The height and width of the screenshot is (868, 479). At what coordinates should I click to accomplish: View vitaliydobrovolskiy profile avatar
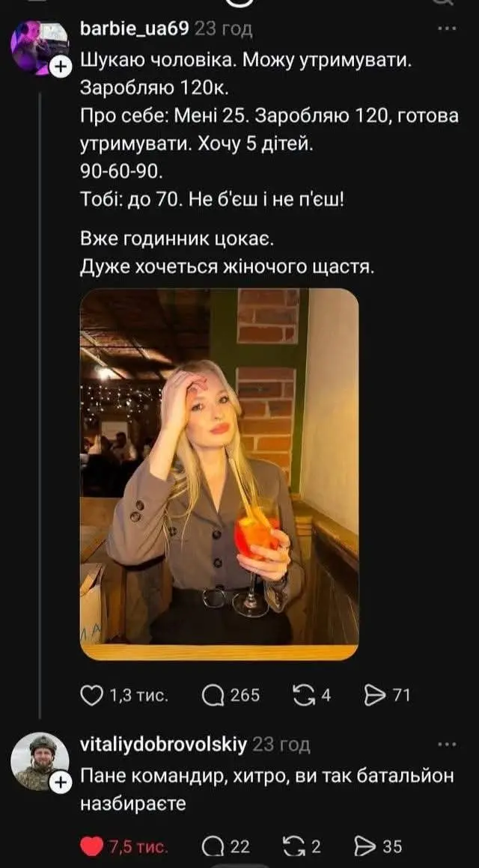point(40,762)
